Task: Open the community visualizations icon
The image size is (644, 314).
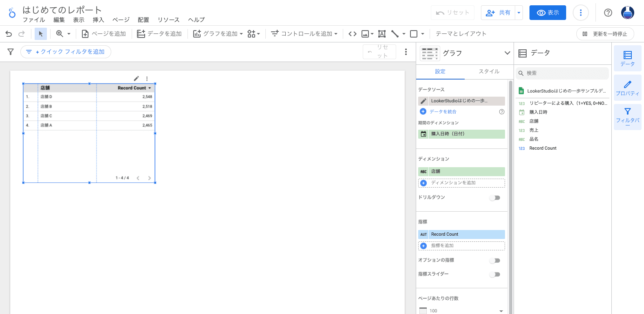Action: [x=251, y=34]
